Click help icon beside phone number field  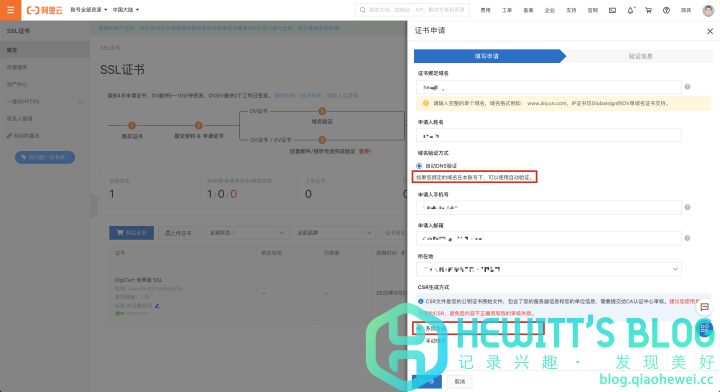(x=687, y=207)
